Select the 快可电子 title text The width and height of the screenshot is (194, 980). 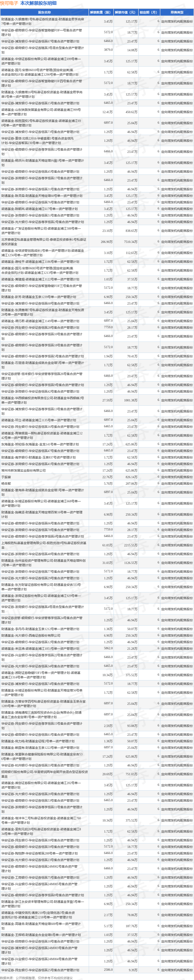tap(9, 3)
